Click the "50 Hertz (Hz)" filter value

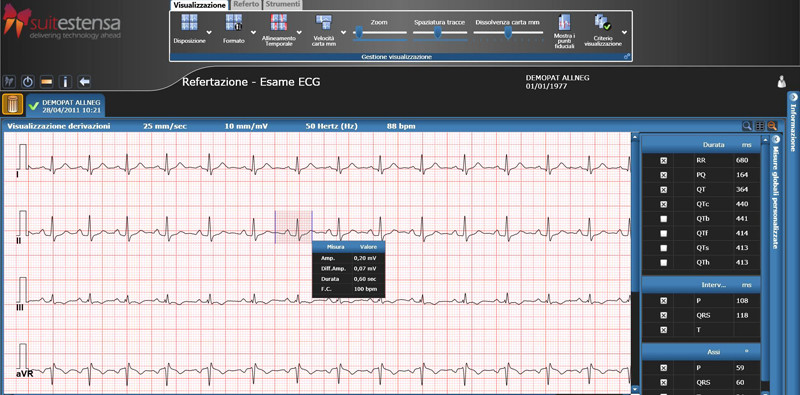(x=331, y=126)
